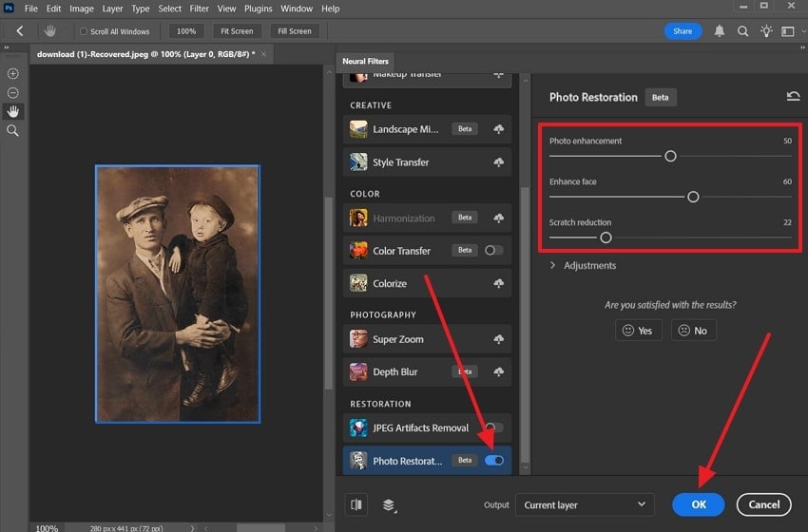
Task: Open the Window menu
Action: (x=297, y=9)
